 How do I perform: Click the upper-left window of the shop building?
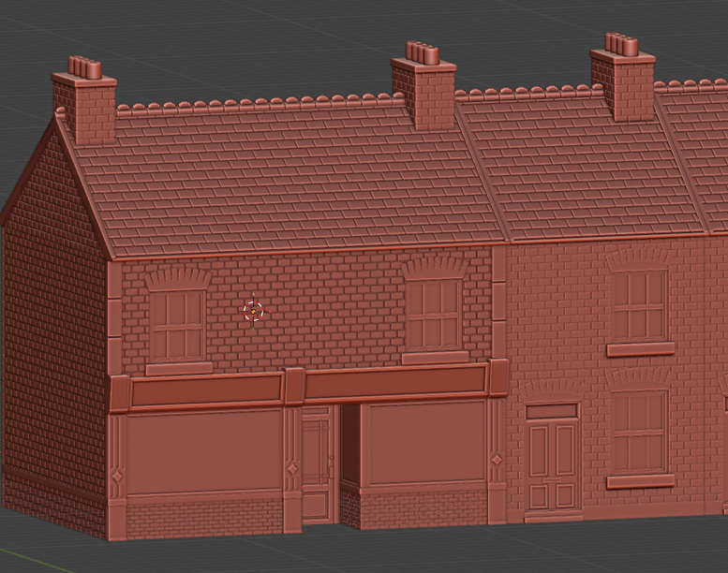point(177,323)
